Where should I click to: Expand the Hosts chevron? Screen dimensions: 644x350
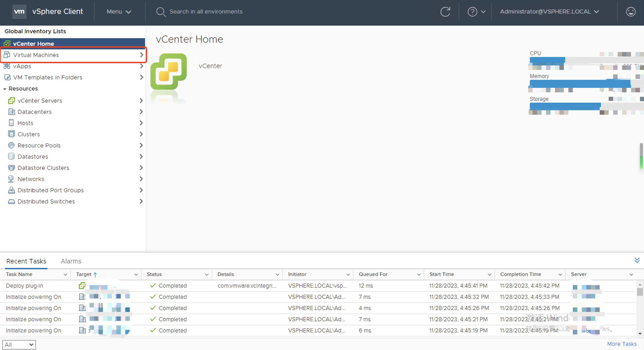click(x=141, y=123)
